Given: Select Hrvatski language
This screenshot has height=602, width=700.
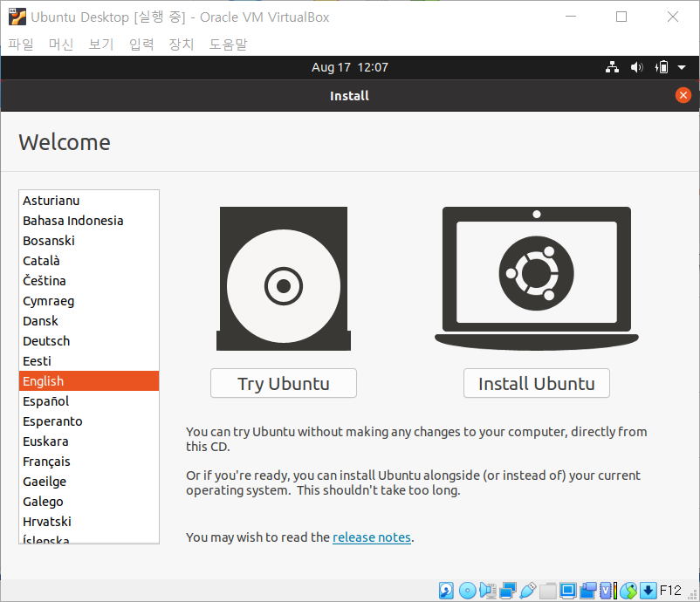Looking at the screenshot, I should coord(89,522).
